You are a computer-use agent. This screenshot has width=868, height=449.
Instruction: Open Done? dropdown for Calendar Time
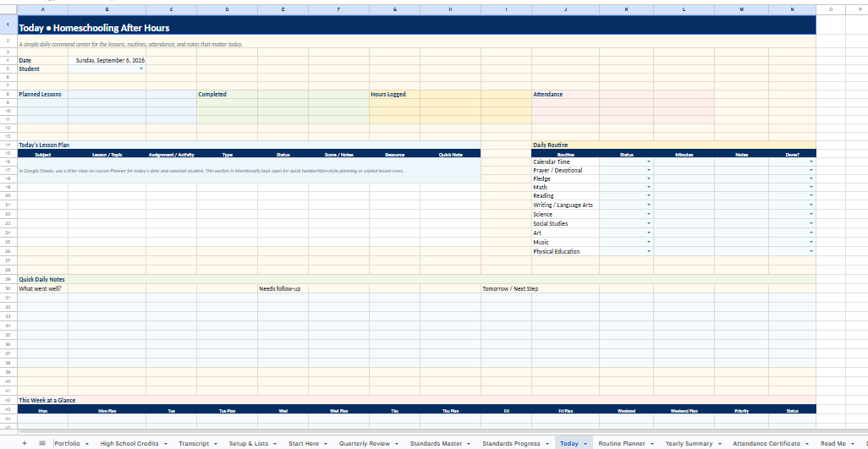tap(811, 162)
